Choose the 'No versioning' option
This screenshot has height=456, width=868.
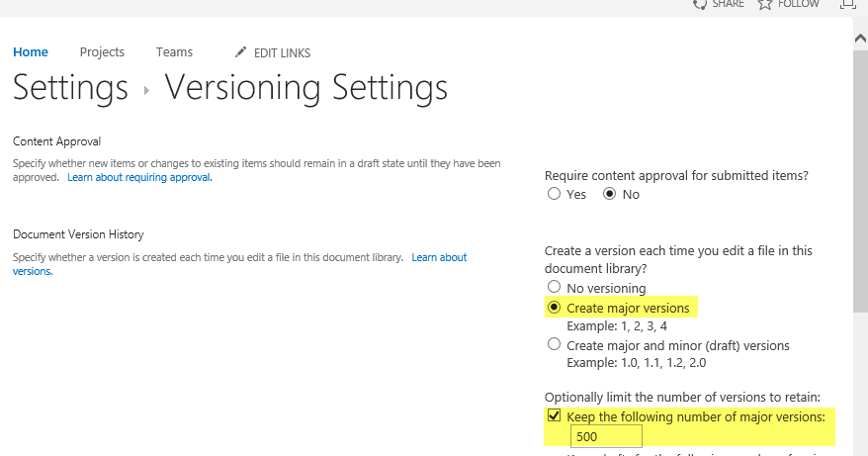(554, 288)
